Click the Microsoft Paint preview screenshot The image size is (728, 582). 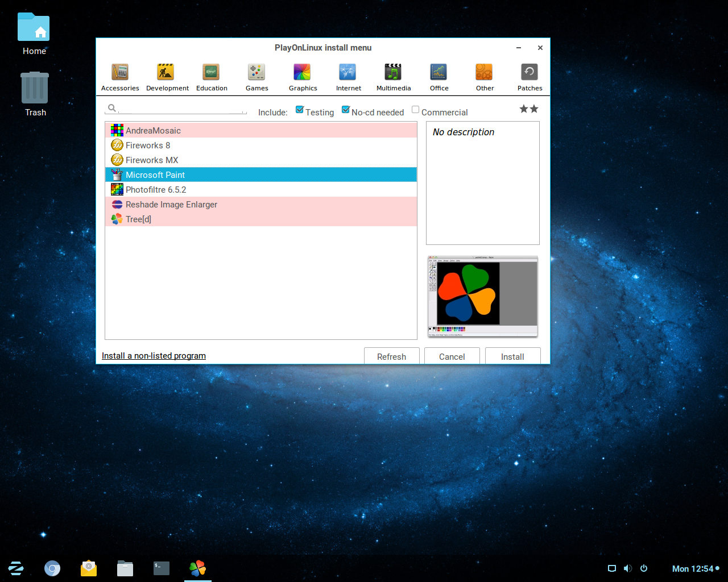[482, 296]
